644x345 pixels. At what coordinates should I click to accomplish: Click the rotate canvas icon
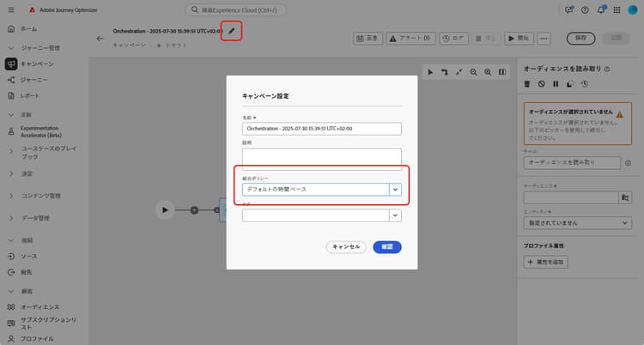click(x=445, y=72)
